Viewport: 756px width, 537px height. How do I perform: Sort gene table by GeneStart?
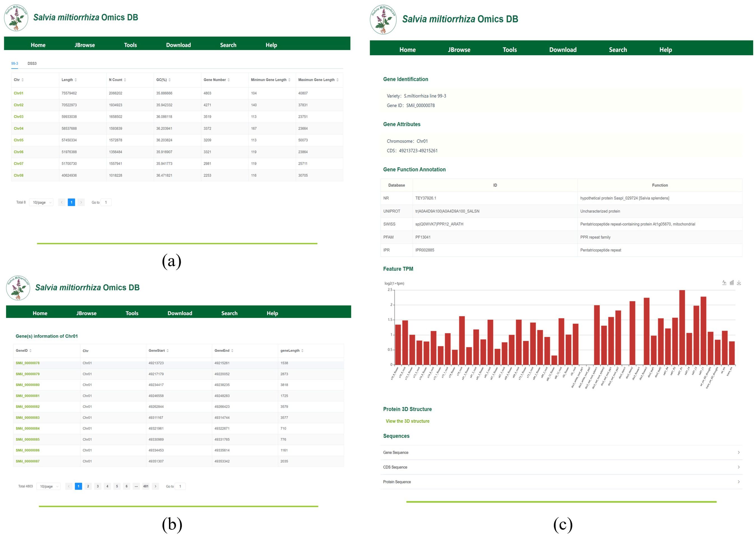point(167,351)
